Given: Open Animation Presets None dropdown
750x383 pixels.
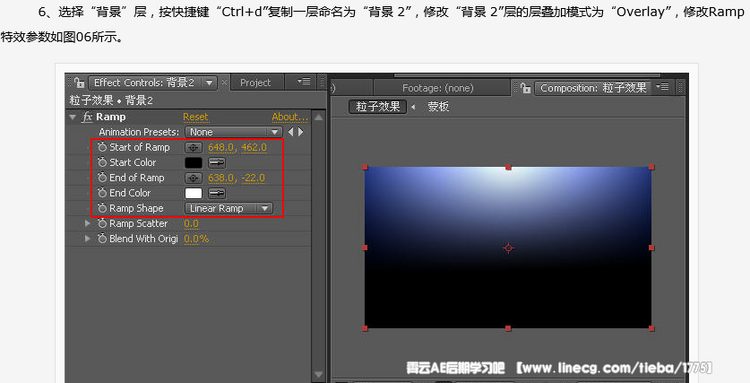Looking at the screenshot, I should (233, 132).
